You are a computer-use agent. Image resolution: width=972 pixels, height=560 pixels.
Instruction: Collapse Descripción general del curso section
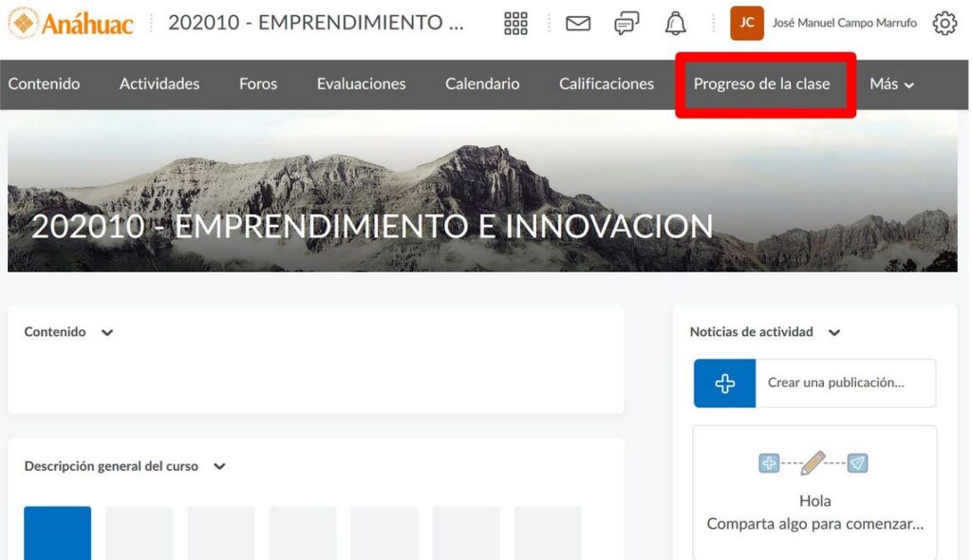click(x=219, y=467)
